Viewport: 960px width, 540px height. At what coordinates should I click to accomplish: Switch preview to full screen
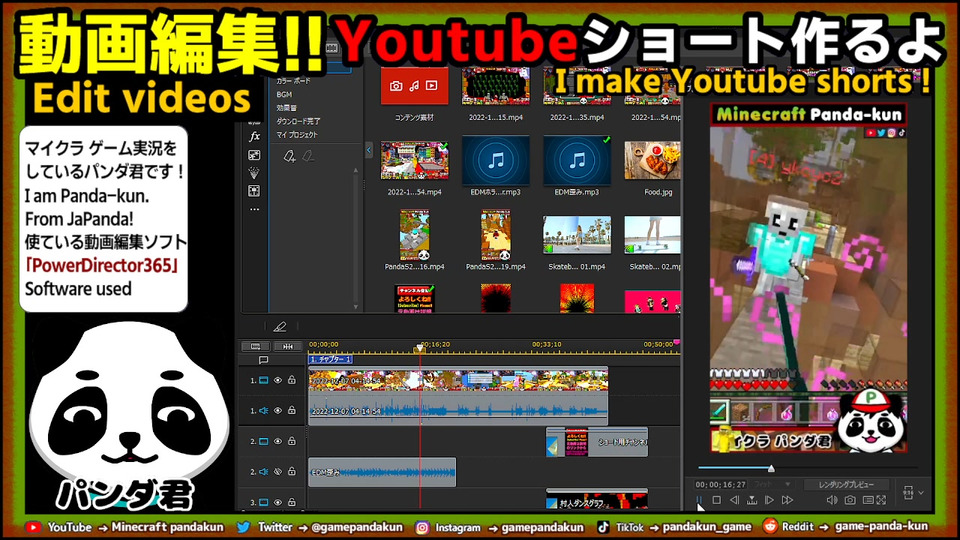[882, 500]
